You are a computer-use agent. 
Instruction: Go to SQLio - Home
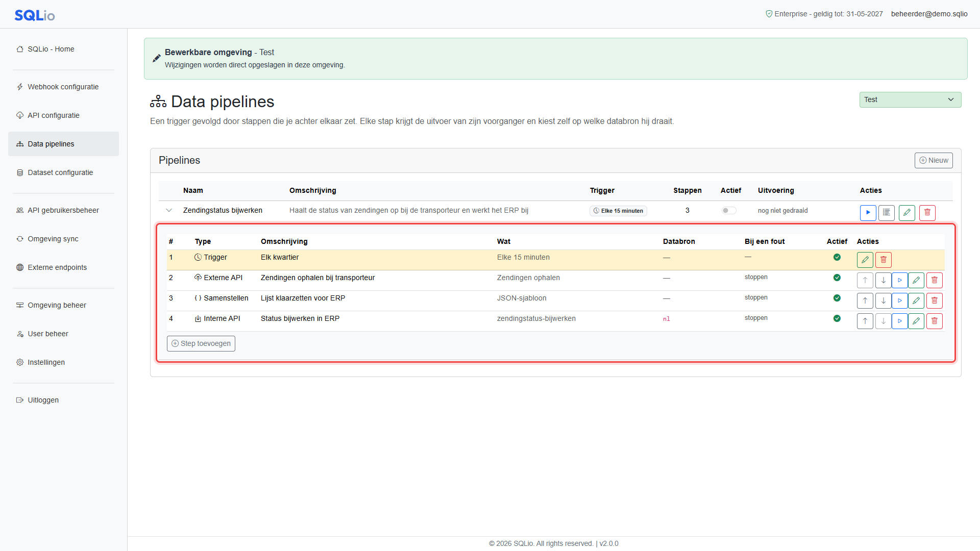63,49
